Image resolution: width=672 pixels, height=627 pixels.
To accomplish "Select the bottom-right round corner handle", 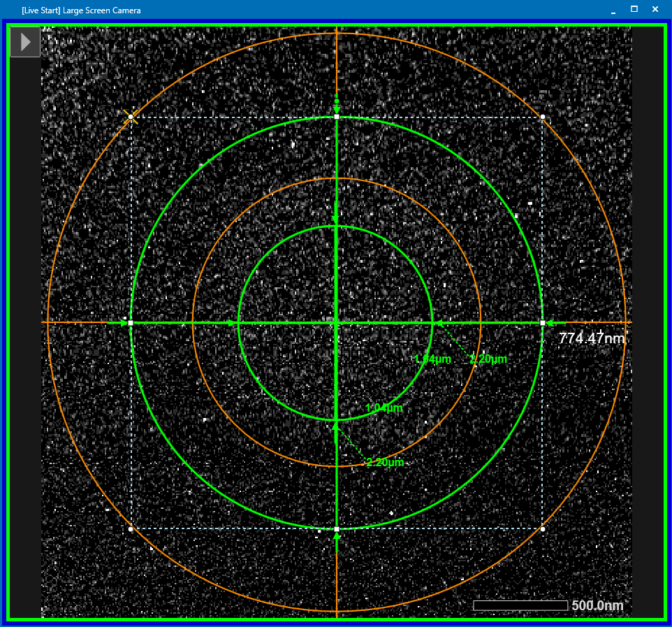I will (x=543, y=528).
